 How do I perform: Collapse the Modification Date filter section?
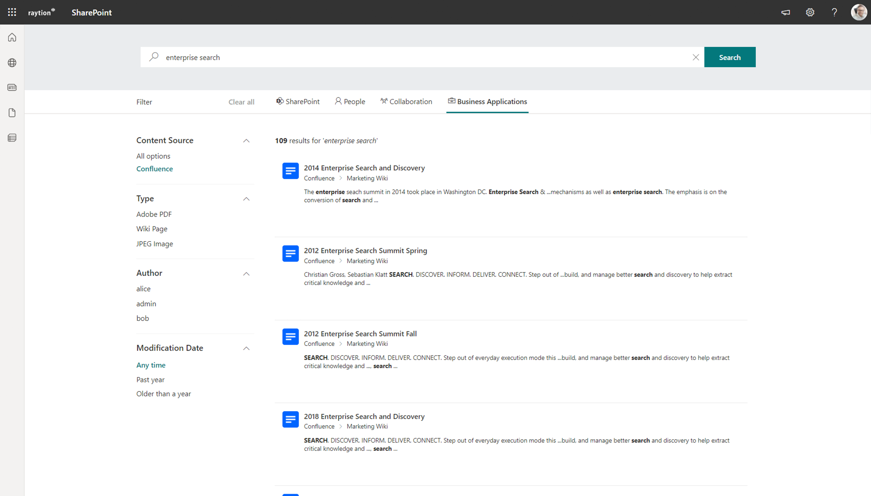(x=246, y=348)
